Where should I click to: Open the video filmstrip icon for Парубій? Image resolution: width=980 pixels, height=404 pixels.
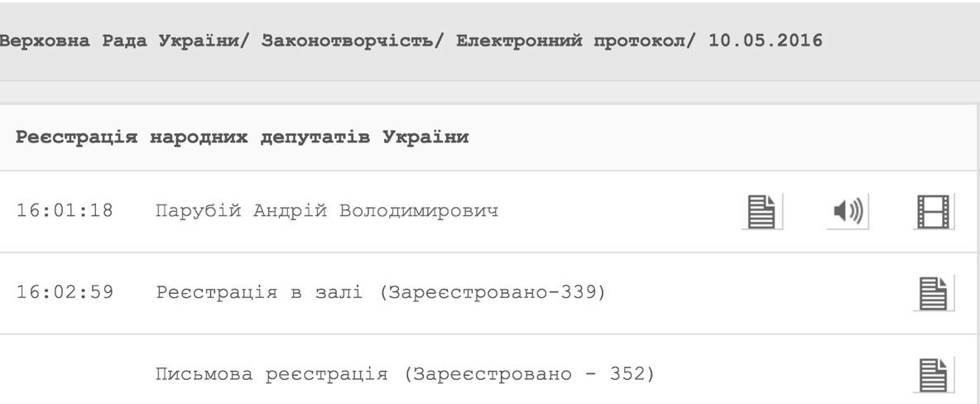934,211
